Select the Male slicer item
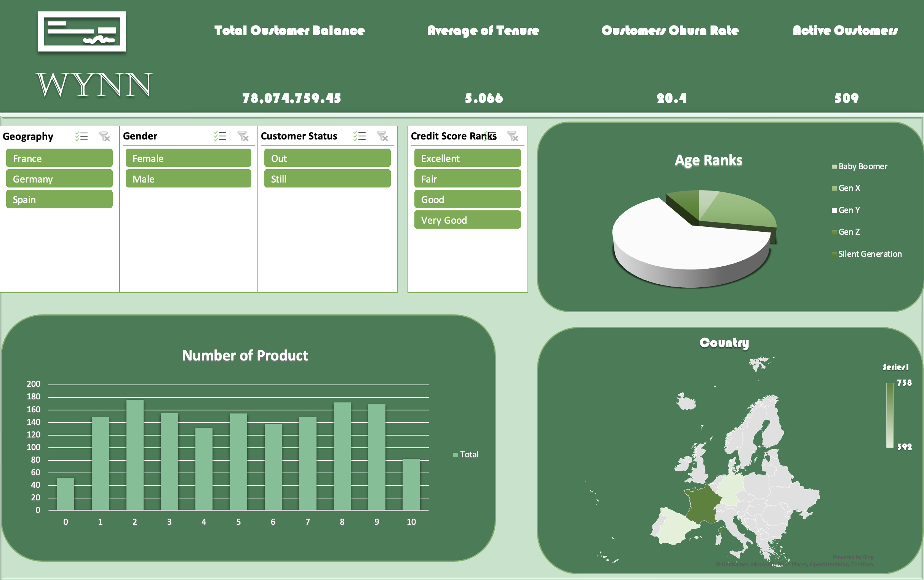Screen dimensions: 924x580 point(188,179)
